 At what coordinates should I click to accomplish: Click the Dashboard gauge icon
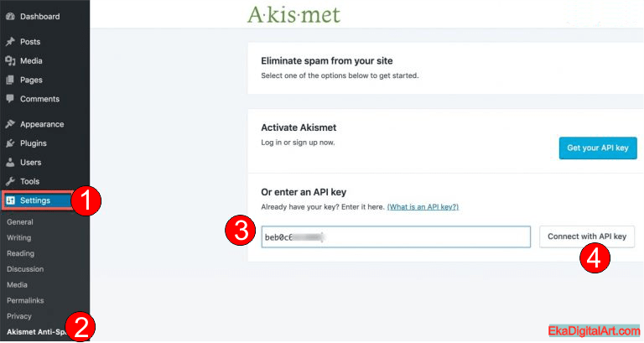[x=10, y=16]
